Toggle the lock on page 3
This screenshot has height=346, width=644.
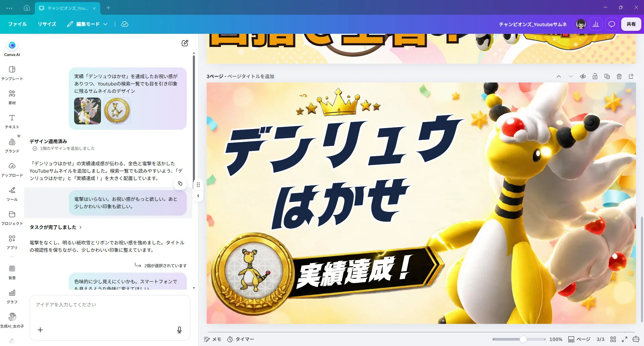click(x=595, y=76)
